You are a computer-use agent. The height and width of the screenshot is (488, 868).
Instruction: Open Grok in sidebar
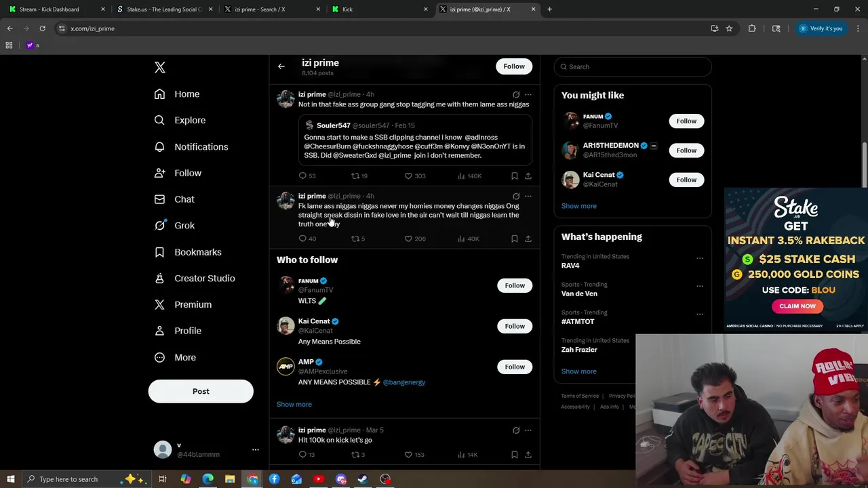click(174, 226)
